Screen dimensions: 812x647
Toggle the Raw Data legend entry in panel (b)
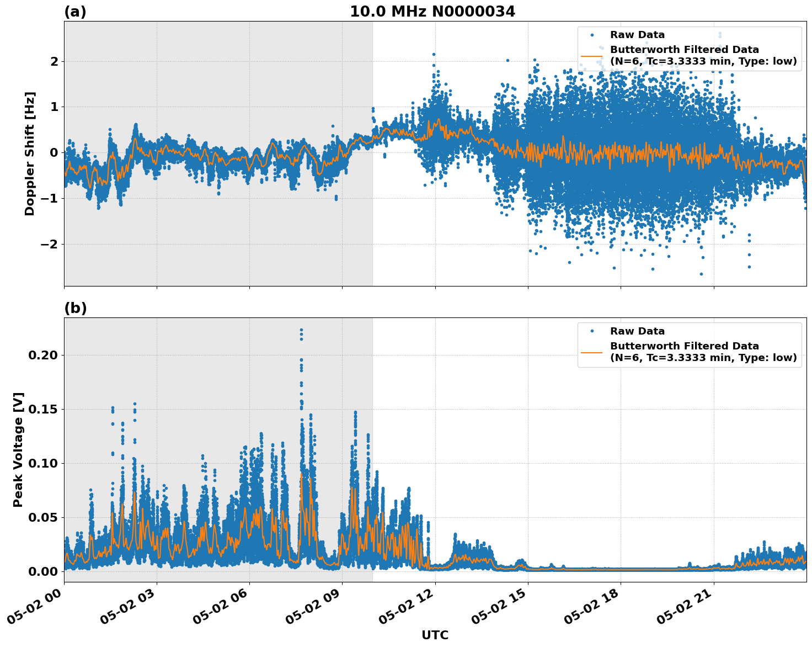tap(637, 331)
